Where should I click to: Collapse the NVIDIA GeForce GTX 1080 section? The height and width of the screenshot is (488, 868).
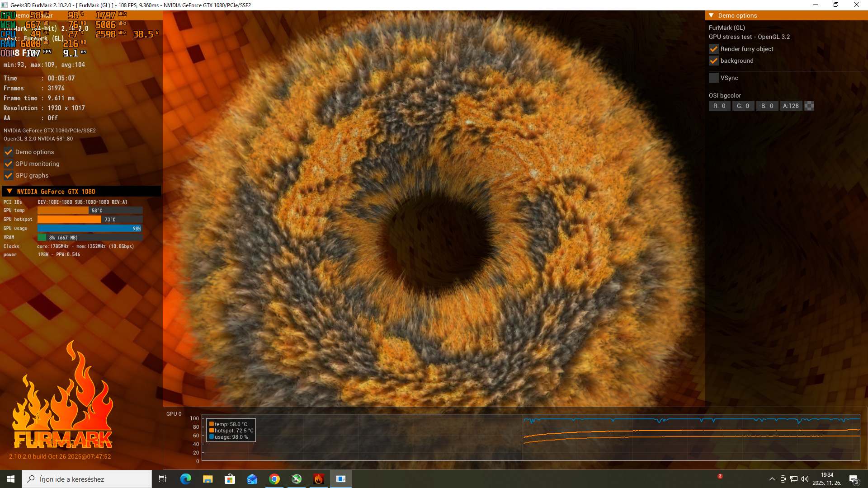[9, 191]
